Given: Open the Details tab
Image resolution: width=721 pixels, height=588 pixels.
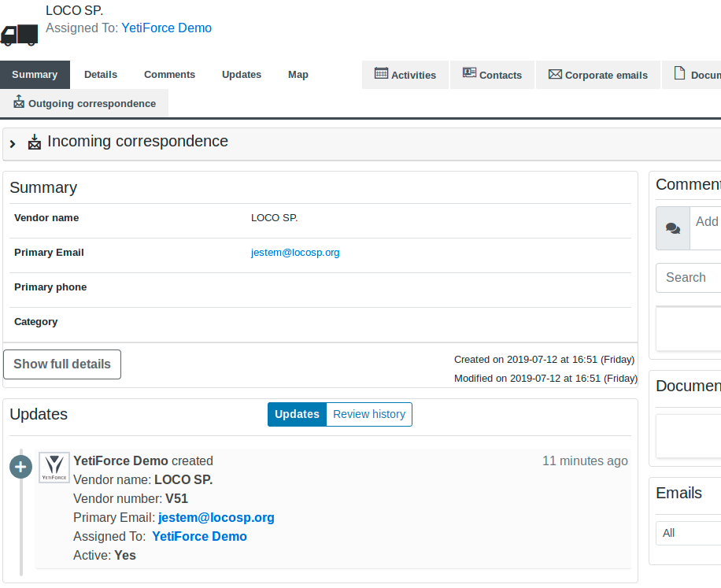Looking at the screenshot, I should (x=101, y=75).
